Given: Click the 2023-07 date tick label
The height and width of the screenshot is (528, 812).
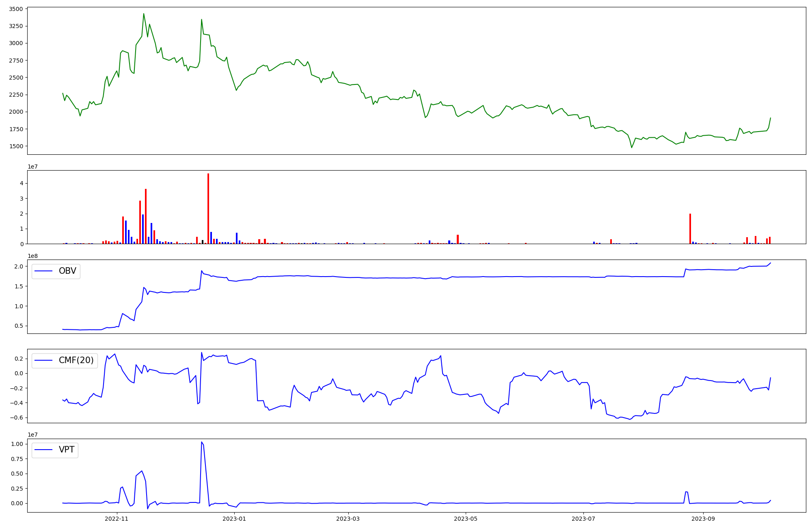Looking at the screenshot, I should pos(583,519).
